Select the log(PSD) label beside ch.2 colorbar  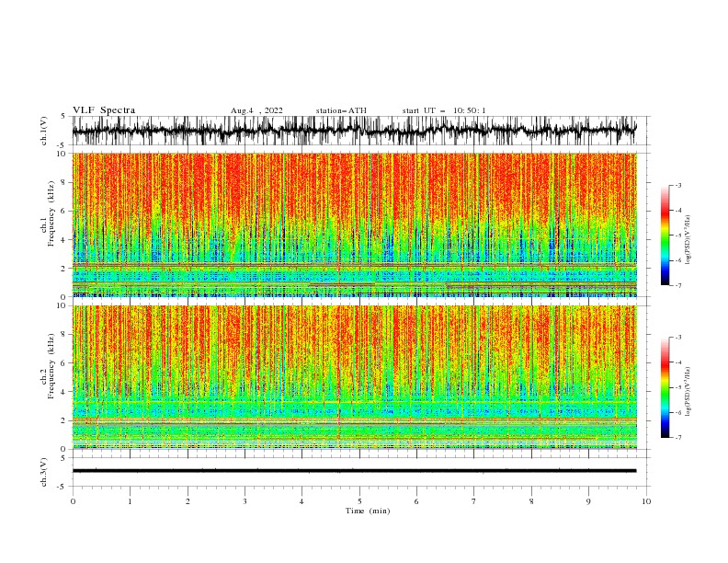point(688,392)
